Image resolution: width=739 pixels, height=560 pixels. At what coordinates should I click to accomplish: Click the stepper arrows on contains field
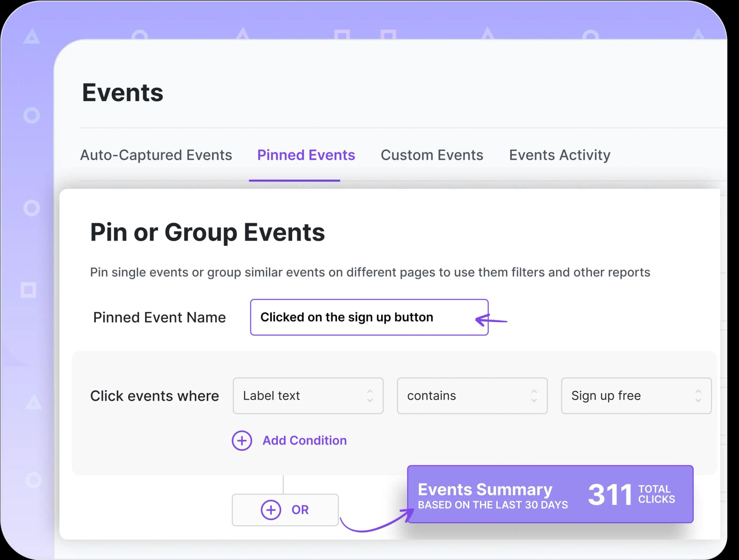[534, 396]
